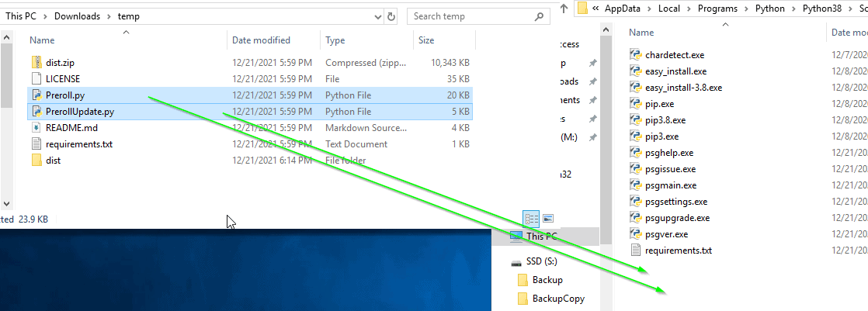The image size is (868, 311).
Task: Click the 10,343 KB size cell
Action: (x=450, y=63)
